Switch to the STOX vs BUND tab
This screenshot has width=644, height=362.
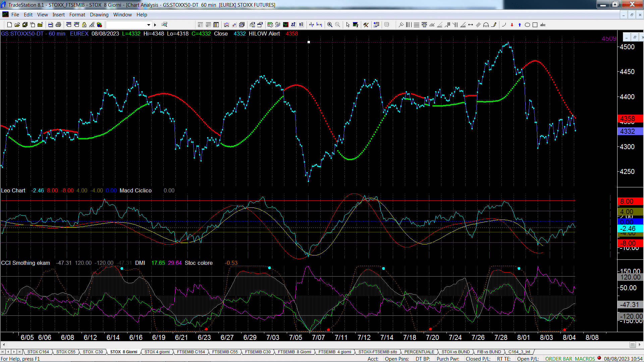point(455,352)
